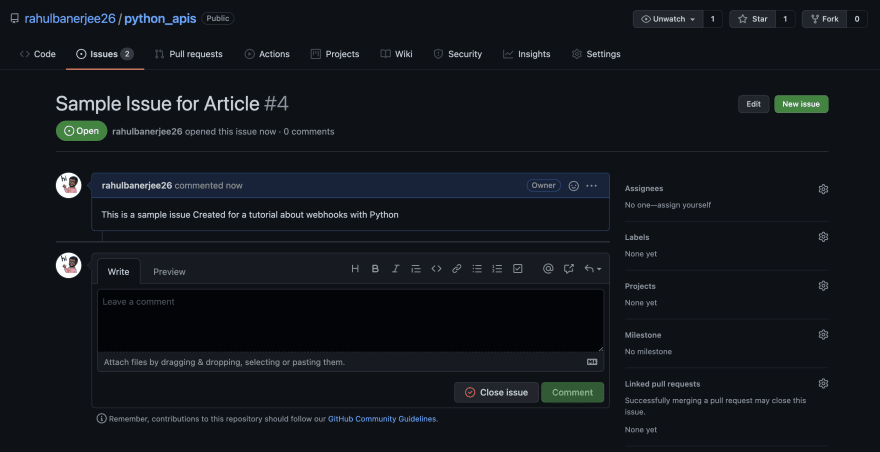
Task: Go to the Pull requests tab
Action: 189,54
